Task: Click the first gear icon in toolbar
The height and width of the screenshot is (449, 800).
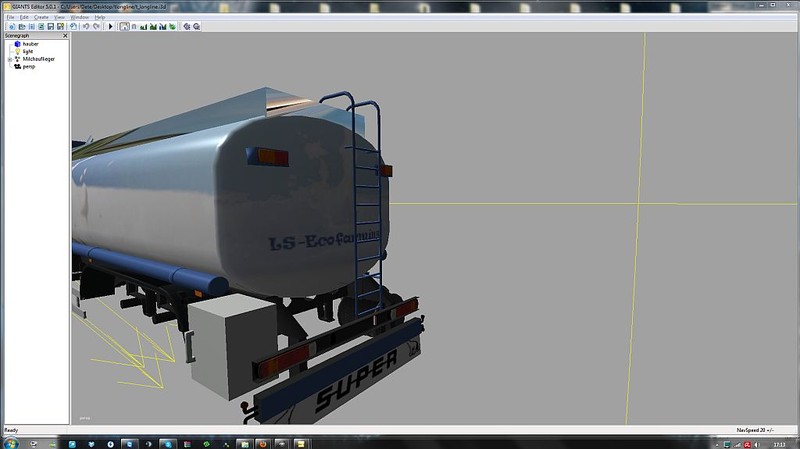Action: point(187,27)
